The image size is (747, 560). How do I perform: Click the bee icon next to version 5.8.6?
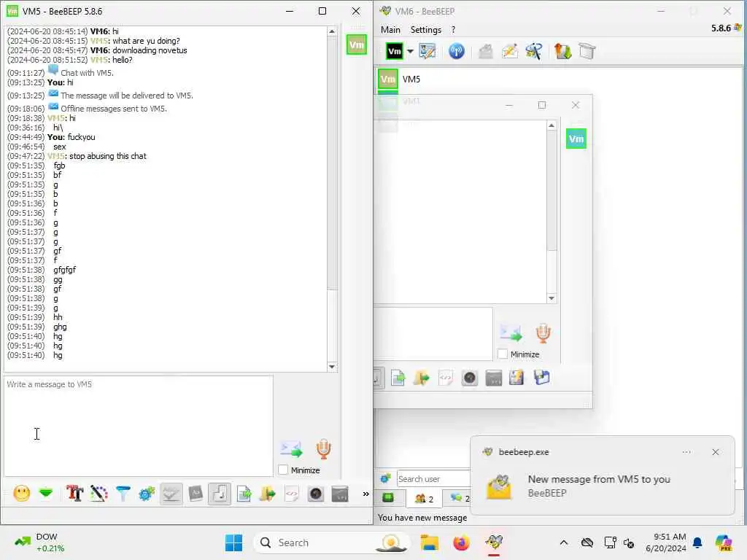[x=738, y=28]
